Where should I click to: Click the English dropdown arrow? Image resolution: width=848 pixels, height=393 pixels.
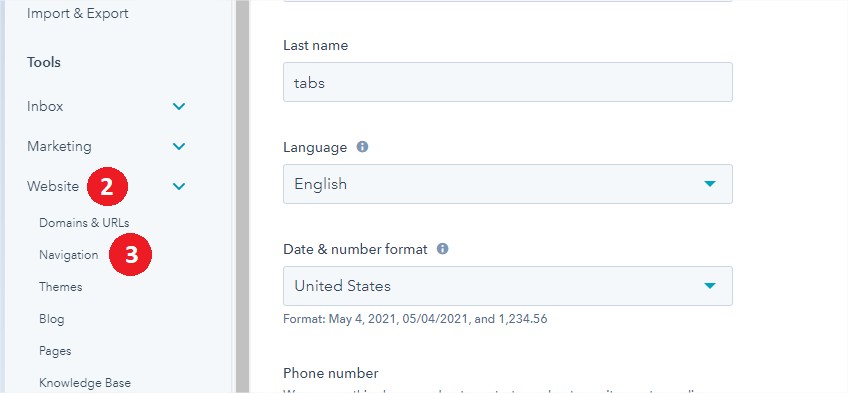[710, 184]
